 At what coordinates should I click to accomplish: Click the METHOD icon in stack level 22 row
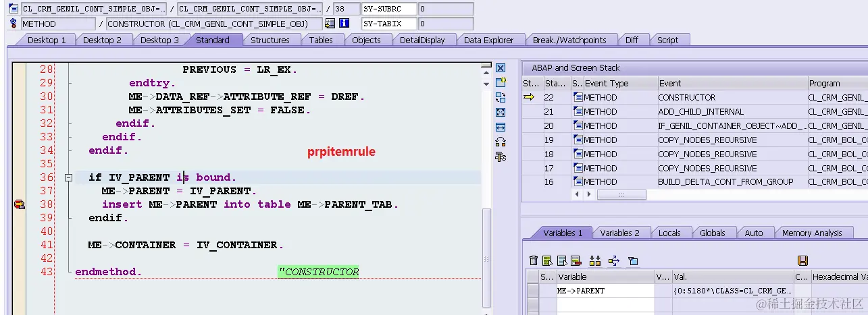578,97
